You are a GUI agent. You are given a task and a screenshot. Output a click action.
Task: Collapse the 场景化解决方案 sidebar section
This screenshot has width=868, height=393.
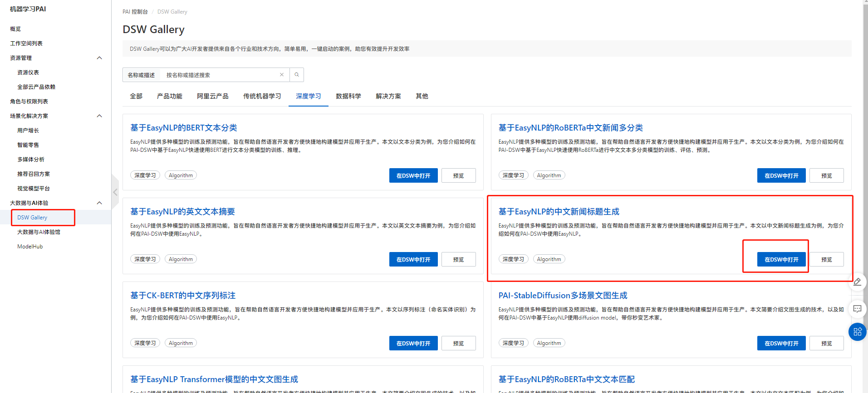[99, 116]
